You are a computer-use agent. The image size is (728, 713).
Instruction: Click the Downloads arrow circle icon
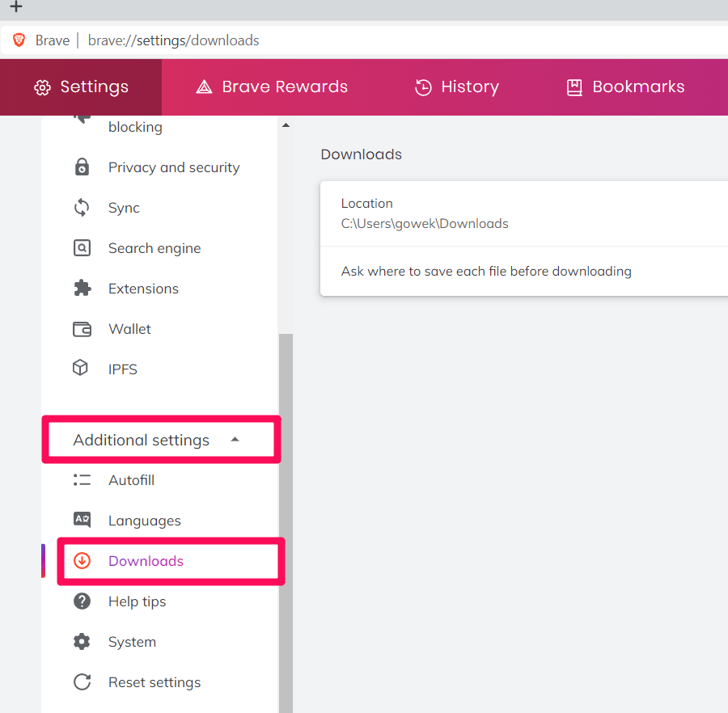[x=83, y=561]
